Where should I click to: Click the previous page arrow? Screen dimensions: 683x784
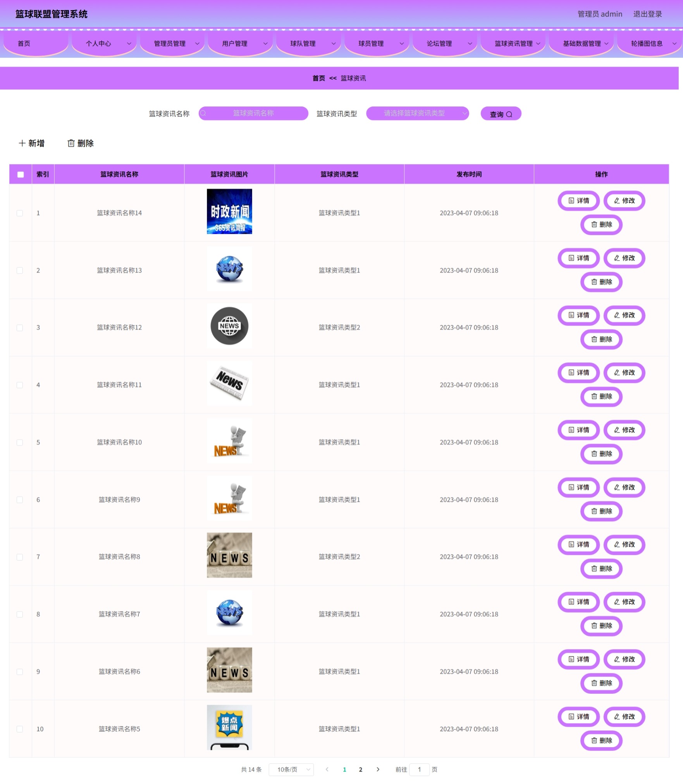(x=327, y=770)
